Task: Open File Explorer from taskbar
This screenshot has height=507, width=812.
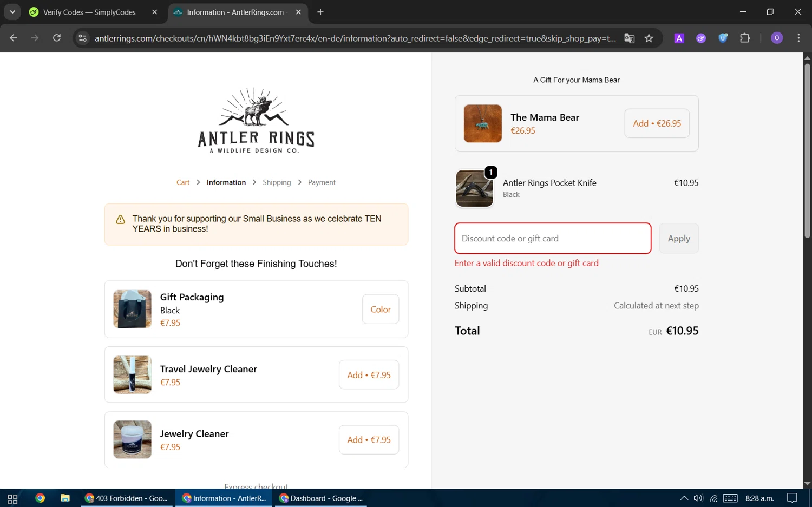Action: pos(65,498)
